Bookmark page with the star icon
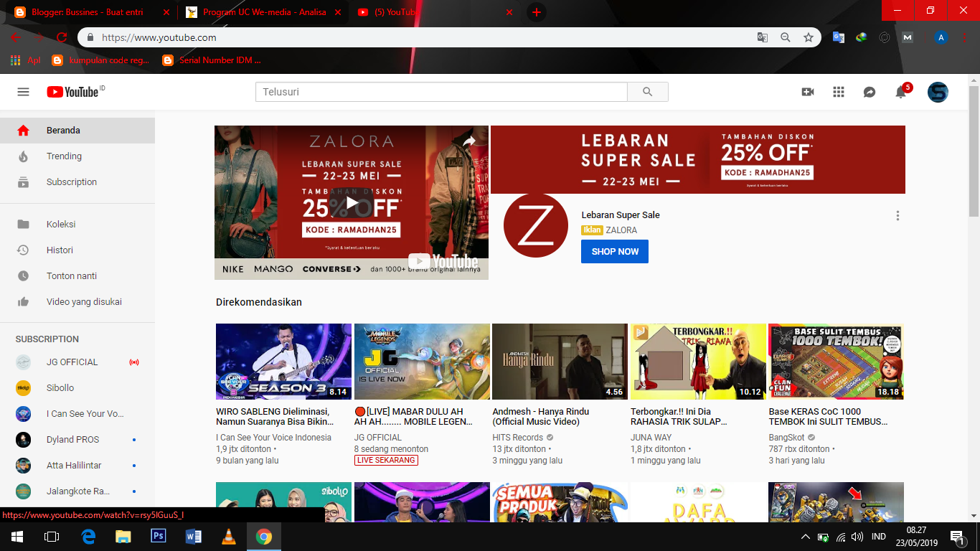The height and width of the screenshot is (551, 980). coord(809,37)
